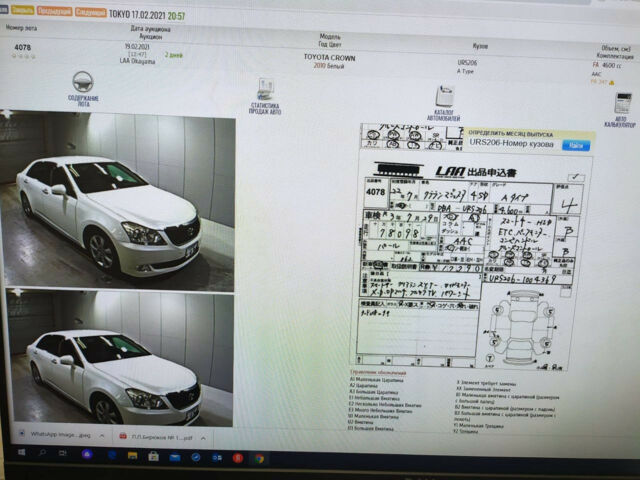Screen dimensions: 640x480
Task: Click the blue 'Найти' button
Action: click(x=576, y=145)
